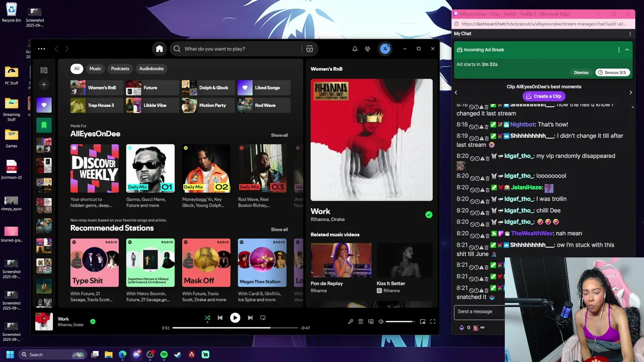Image resolution: width=644 pixels, height=362 pixels.
Task: Collapse the Incoming Ad Break panel
Action: pos(627,50)
